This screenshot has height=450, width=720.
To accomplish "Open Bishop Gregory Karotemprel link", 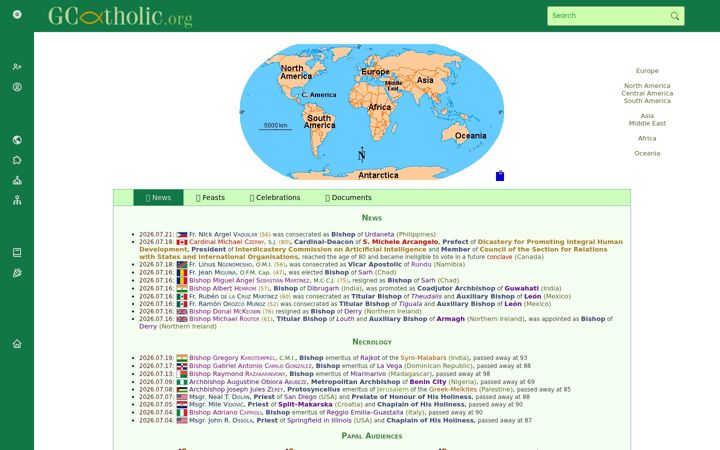I will tap(232, 358).
